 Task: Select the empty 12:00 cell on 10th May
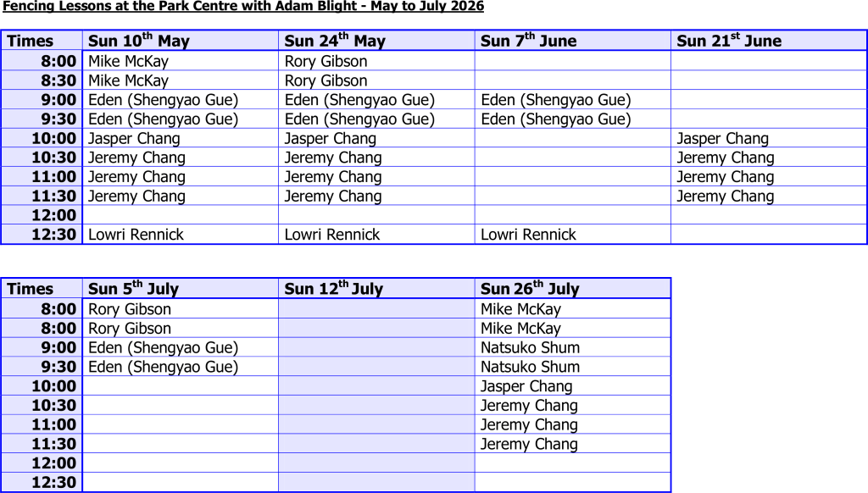[x=181, y=214]
